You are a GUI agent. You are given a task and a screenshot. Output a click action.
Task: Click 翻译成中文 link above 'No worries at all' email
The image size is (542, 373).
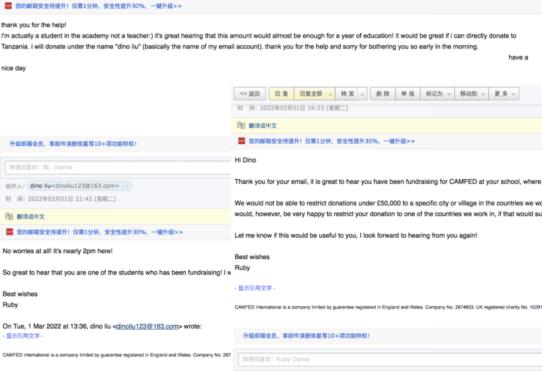[31, 217]
